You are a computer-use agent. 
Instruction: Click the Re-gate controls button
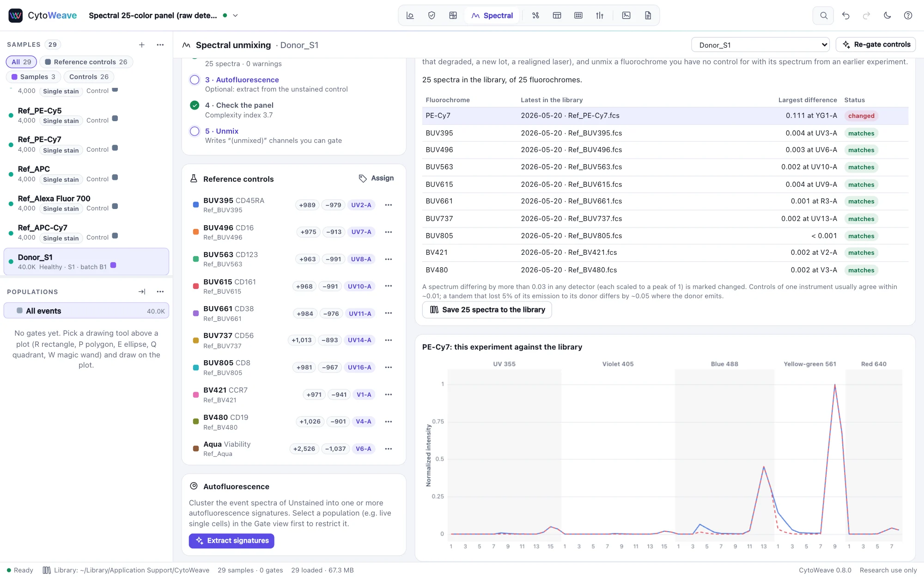pos(876,44)
